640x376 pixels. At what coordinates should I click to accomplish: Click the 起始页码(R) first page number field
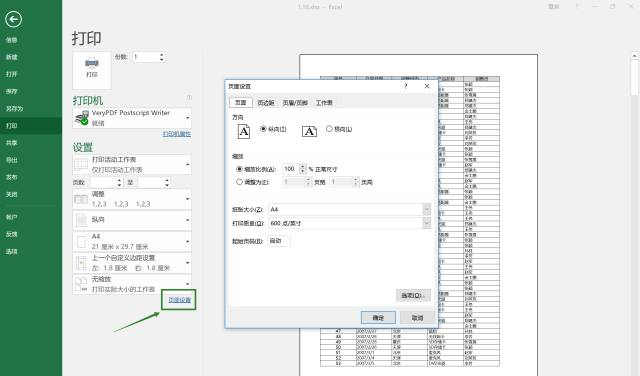279,241
